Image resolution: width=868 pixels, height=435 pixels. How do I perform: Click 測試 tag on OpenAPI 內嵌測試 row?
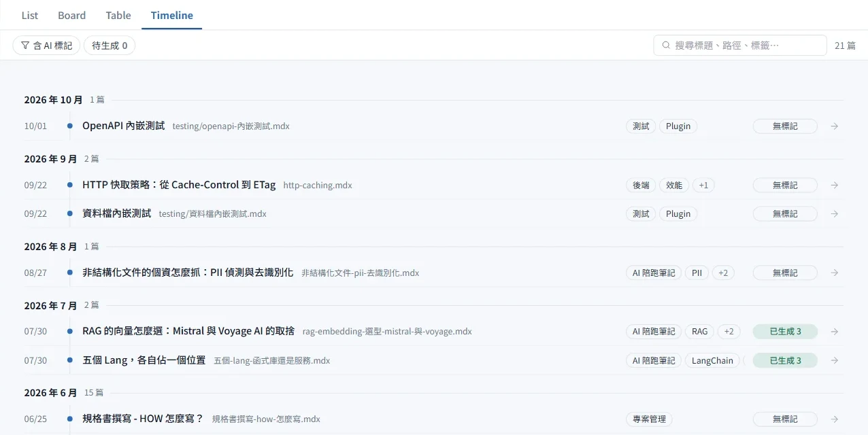pos(641,126)
